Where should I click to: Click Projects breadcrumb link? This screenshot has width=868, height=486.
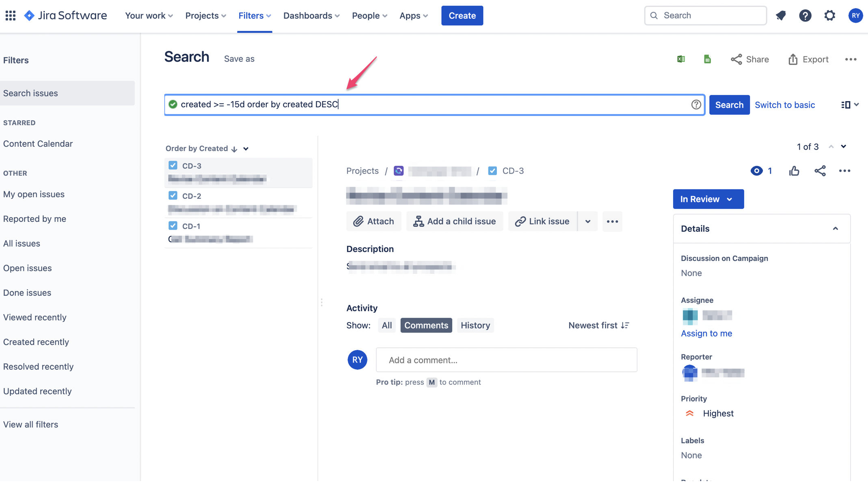(x=362, y=171)
